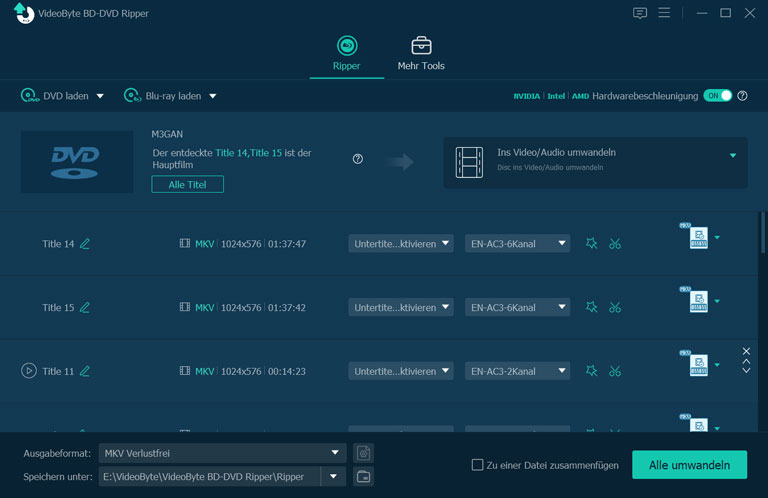Click the MKV format label of Title 15
Viewport: 768px width, 498px height.
pyautogui.click(x=205, y=308)
